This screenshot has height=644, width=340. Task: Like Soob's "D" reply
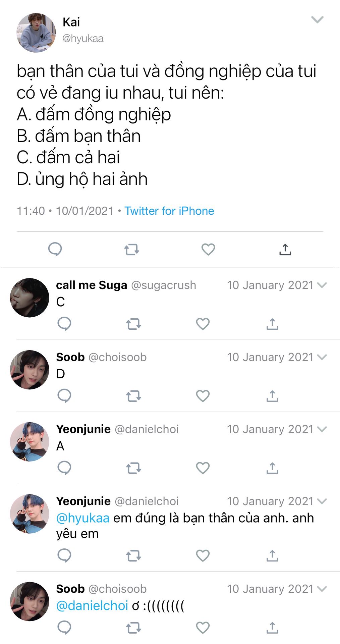(x=203, y=396)
